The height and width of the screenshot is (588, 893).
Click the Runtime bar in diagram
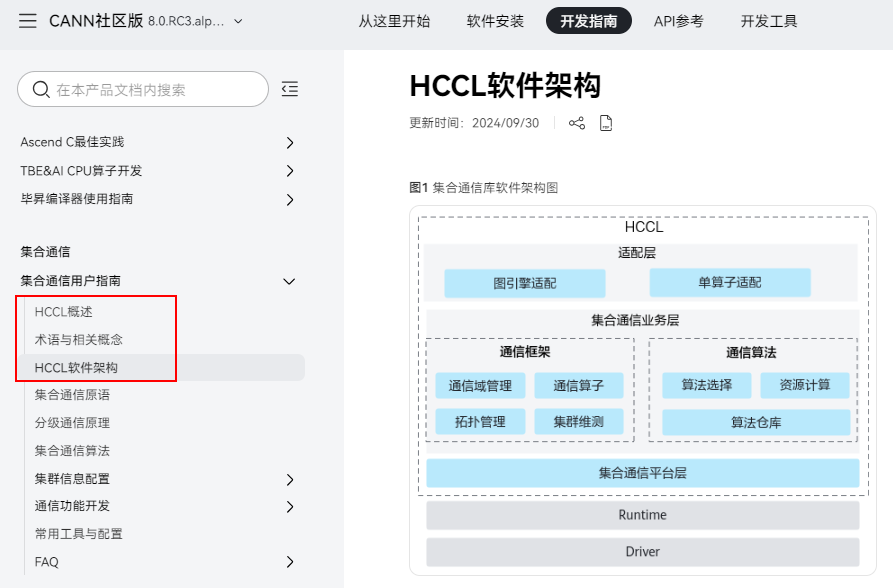pyautogui.click(x=642, y=515)
